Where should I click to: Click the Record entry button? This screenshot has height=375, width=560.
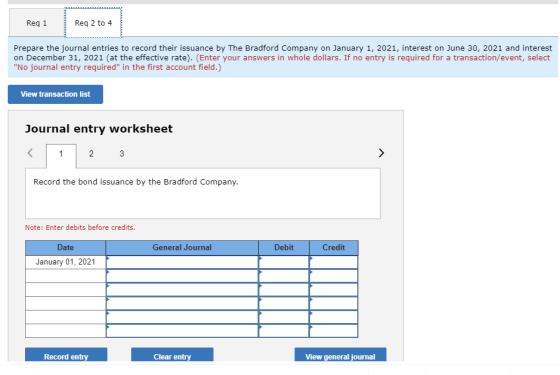click(66, 355)
